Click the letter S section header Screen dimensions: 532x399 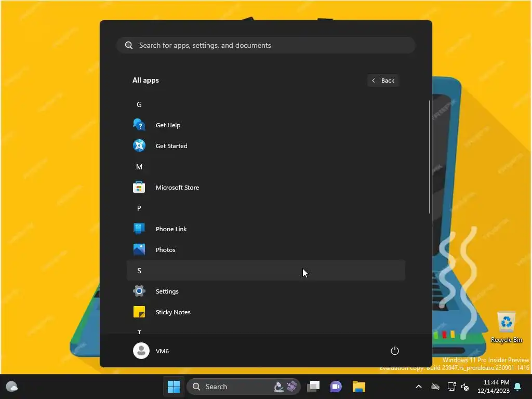click(266, 270)
